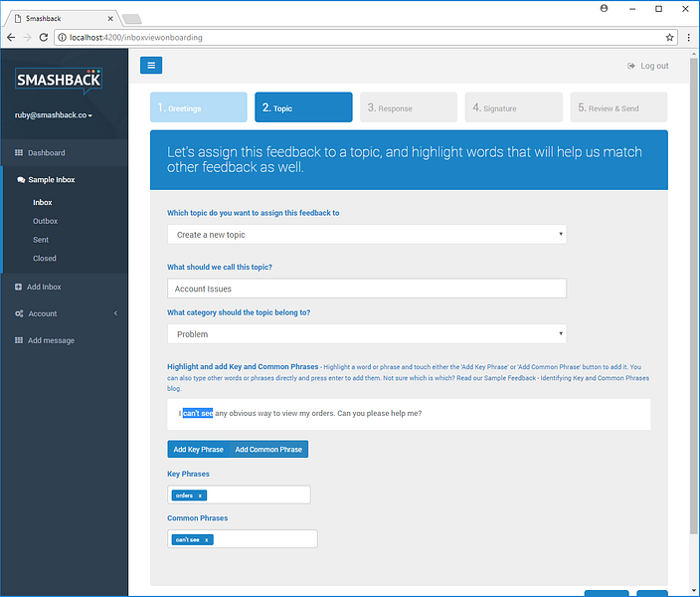The width and height of the screenshot is (700, 597).
Task: Open the Problem category dropdown
Action: (367, 334)
